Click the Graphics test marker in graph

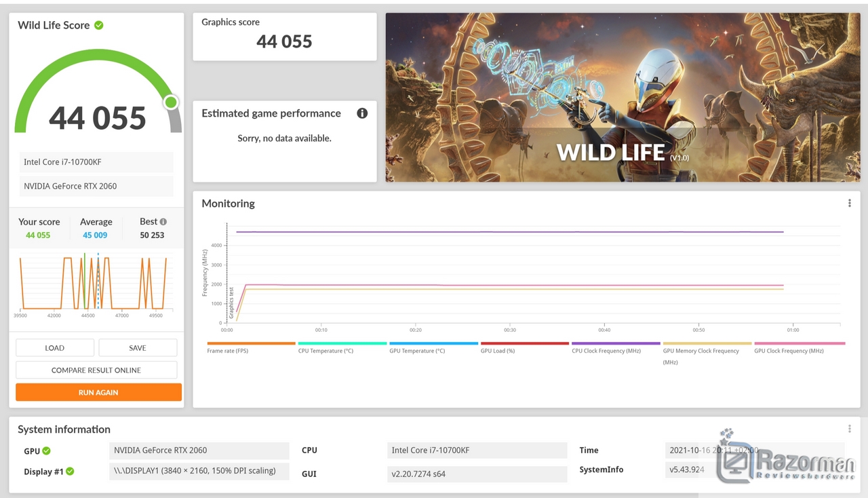pos(231,303)
